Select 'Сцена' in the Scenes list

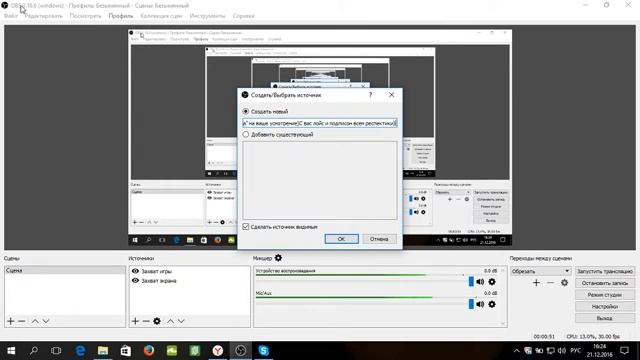pos(65,270)
